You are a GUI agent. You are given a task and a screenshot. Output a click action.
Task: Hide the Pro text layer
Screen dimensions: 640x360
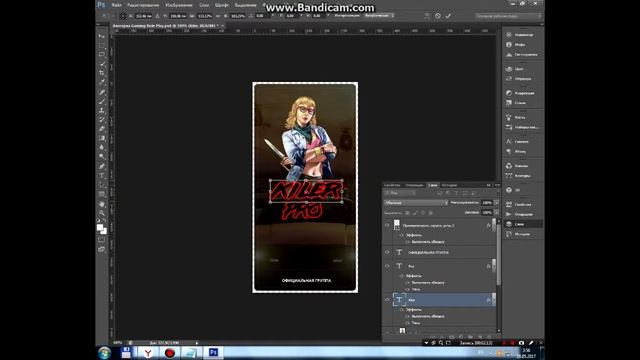(x=387, y=266)
